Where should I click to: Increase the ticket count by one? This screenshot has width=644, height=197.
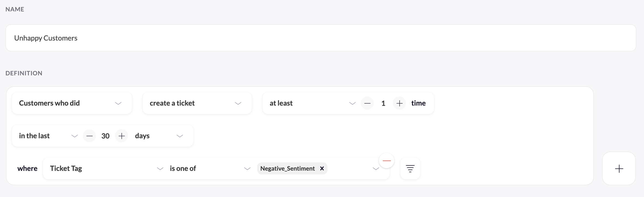399,103
